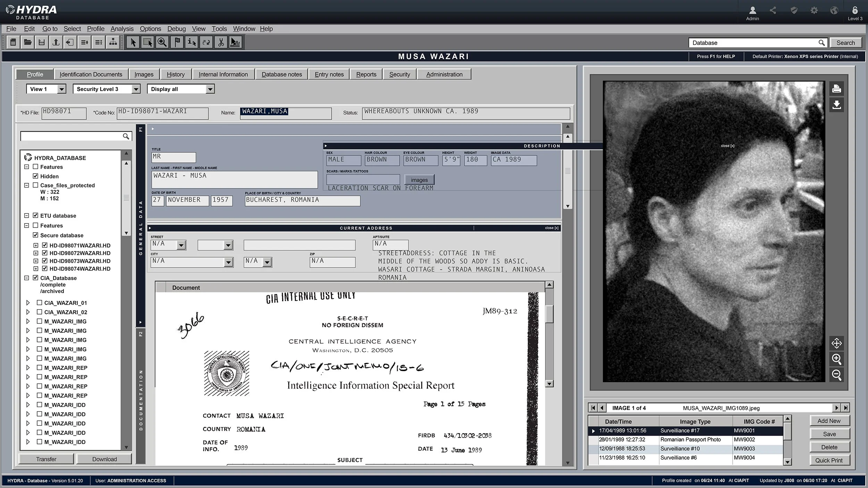The width and height of the screenshot is (868, 488).
Task: Click the Delete button
Action: 829,447
